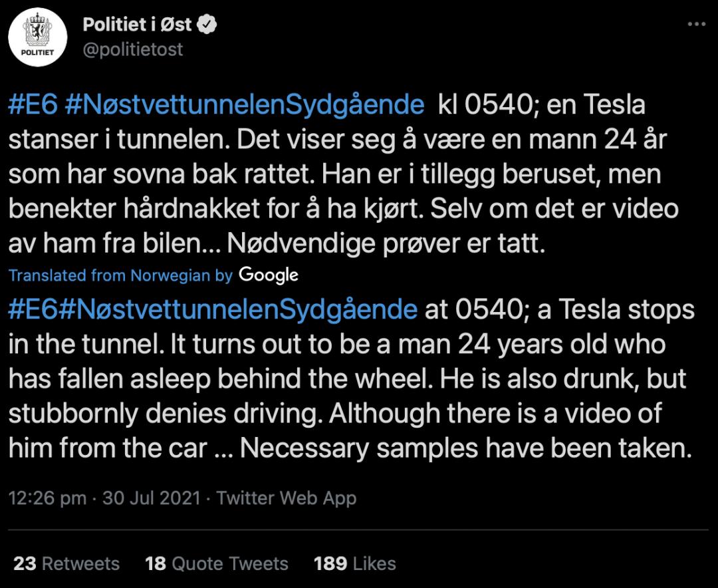718x588 pixels.
Task: Click the 12:26 pm · 30 Jul 2021 timestamp
Action: click(x=104, y=498)
